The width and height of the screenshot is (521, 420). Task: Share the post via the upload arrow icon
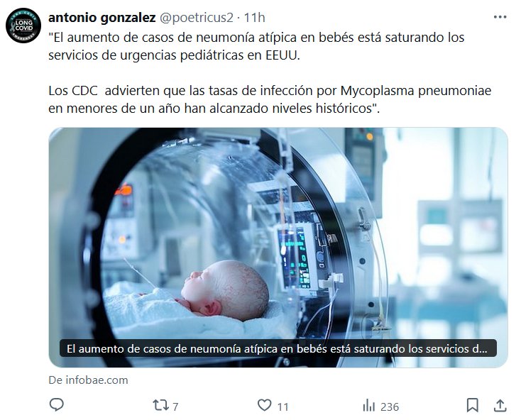(500, 405)
